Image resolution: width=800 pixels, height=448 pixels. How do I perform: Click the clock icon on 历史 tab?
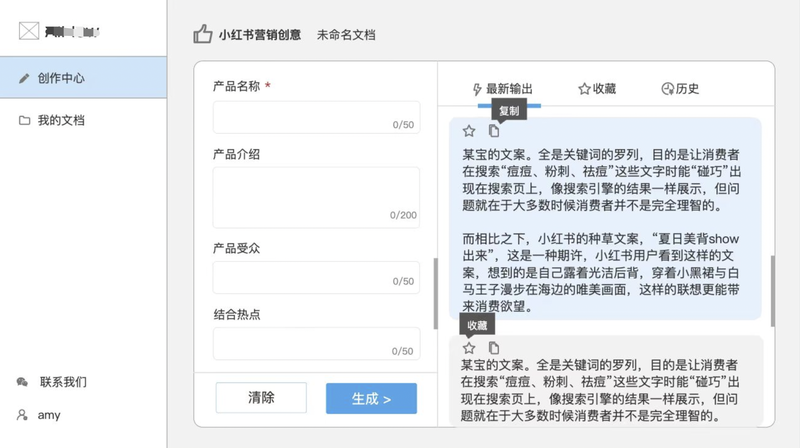click(x=667, y=89)
